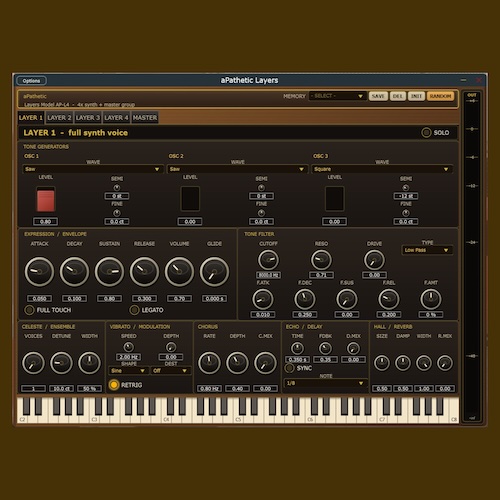Screen dimensions: 500x500
Task: Open the OSC 1 Wave dropdown
Action: click(x=93, y=169)
